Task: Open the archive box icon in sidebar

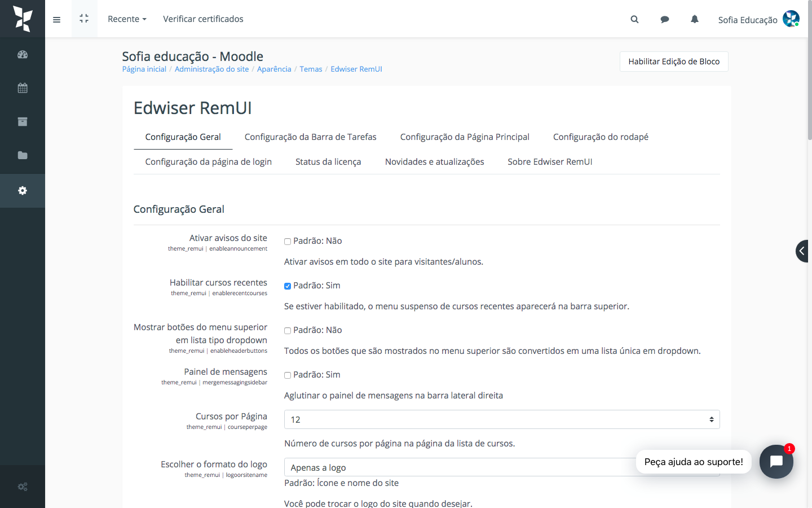Action: coord(23,121)
